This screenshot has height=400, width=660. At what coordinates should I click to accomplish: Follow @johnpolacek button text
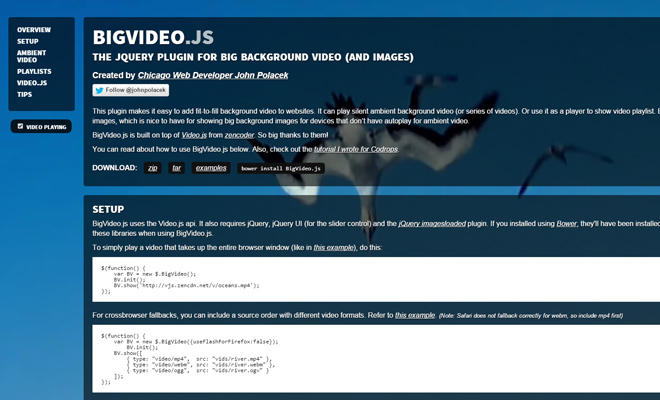(x=136, y=90)
